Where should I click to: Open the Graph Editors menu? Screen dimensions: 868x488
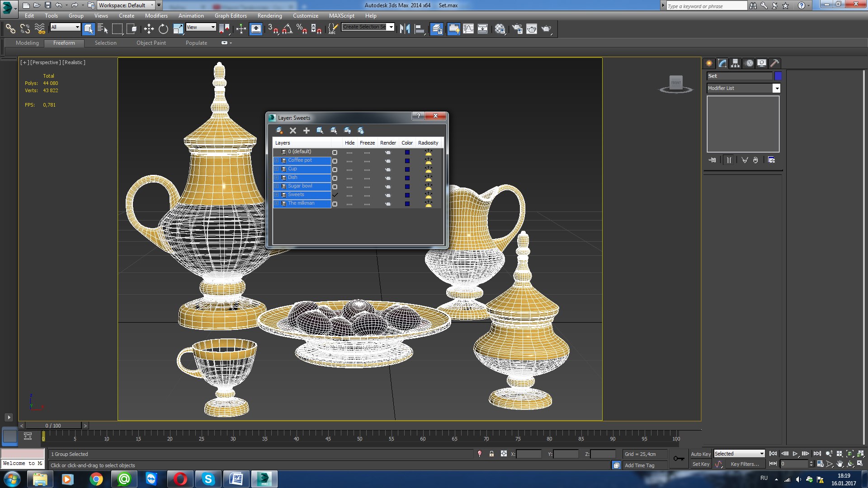coord(231,15)
